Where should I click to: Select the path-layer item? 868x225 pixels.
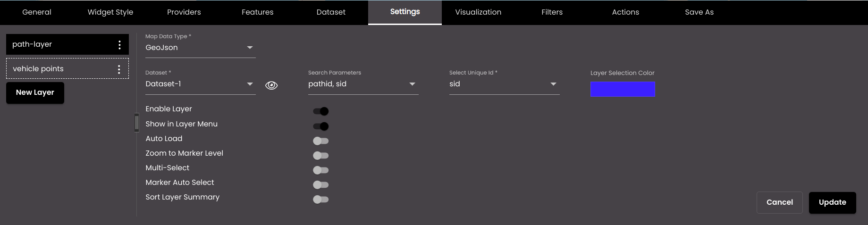(x=67, y=44)
